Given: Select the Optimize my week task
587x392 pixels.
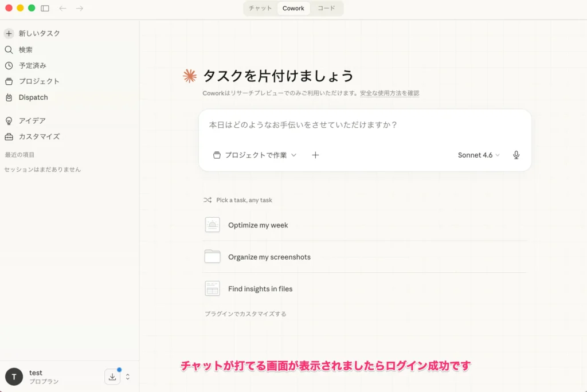Looking at the screenshot, I should tap(257, 225).
